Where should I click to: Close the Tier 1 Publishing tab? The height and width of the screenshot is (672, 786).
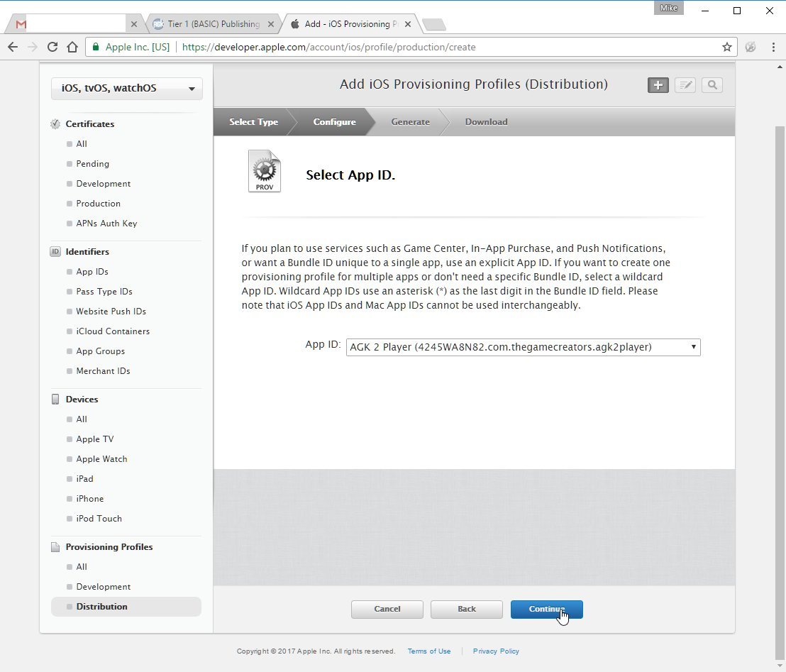271,24
